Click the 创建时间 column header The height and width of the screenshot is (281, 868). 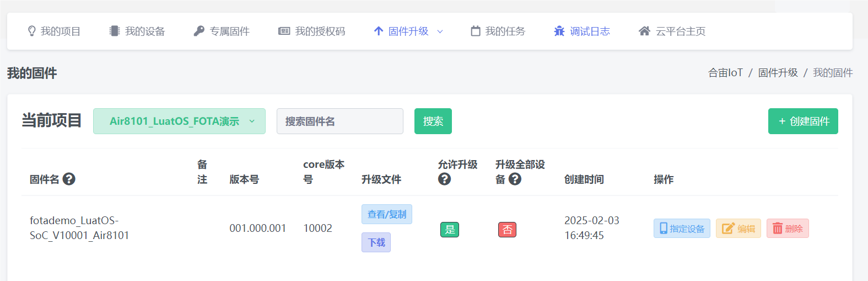584,179
